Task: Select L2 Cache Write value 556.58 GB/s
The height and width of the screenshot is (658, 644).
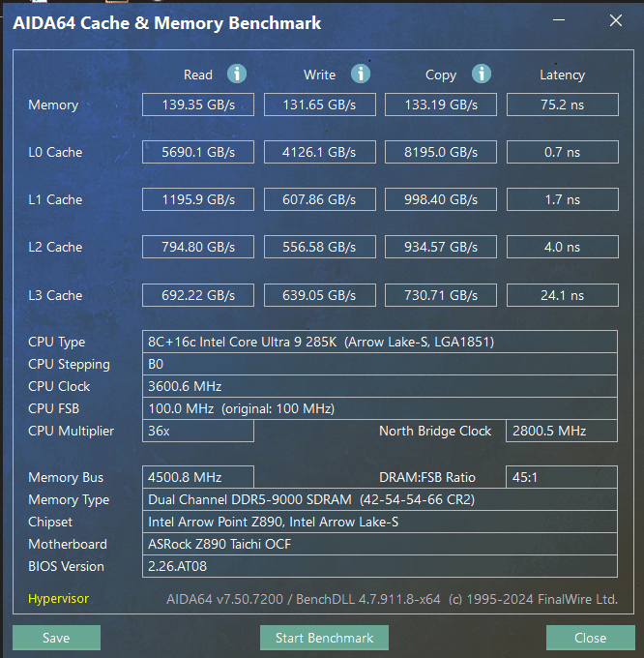Action: (319, 247)
